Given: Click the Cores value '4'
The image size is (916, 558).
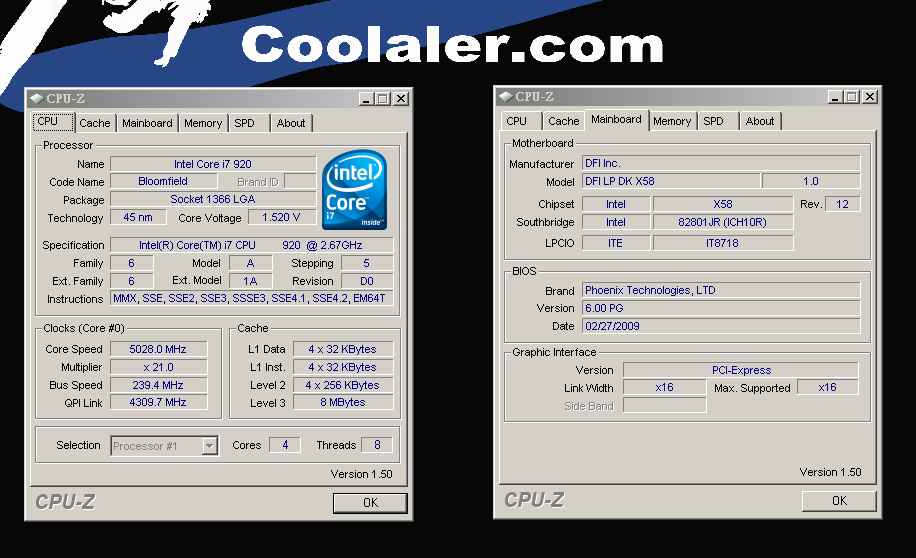Looking at the screenshot, I should tap(285, 445).
